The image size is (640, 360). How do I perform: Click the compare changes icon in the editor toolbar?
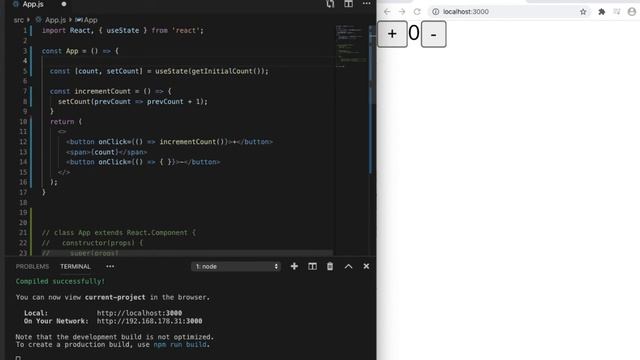tap(330, 4)
